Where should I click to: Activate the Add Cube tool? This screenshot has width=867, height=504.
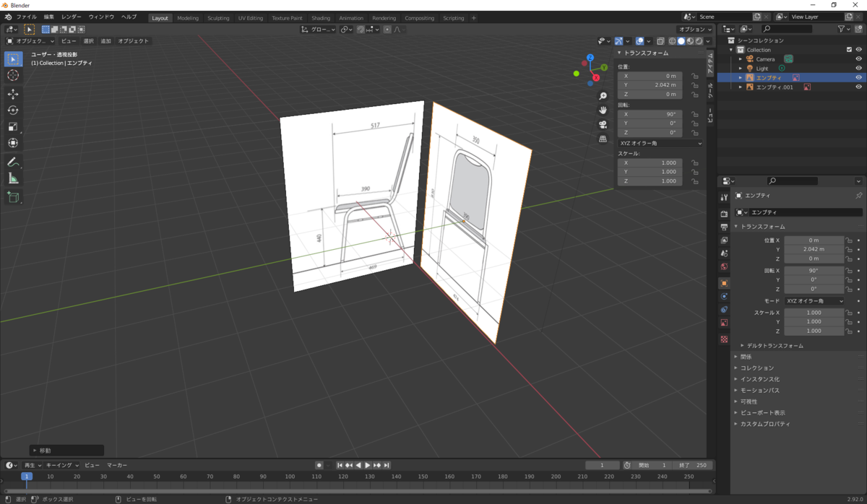coord(13,196)
